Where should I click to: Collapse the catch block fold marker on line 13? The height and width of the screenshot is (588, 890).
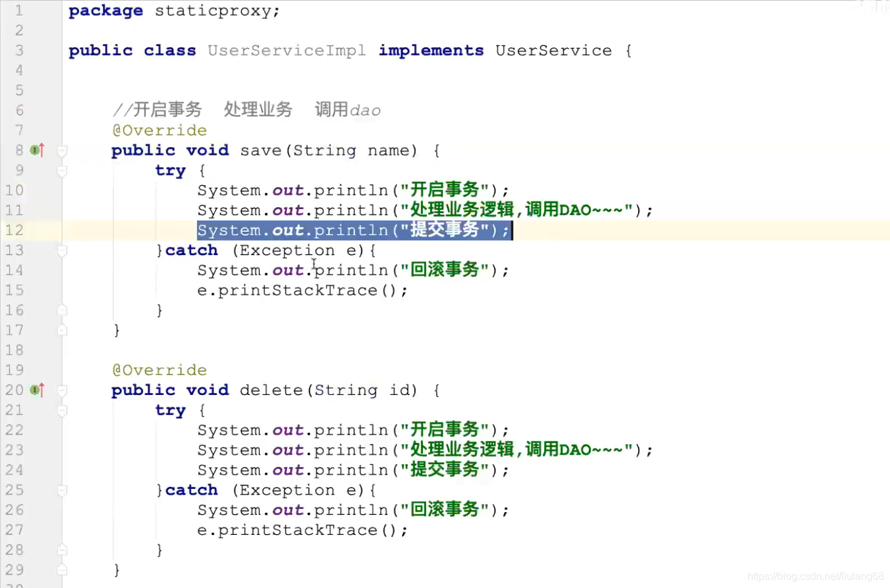[62, 251]
